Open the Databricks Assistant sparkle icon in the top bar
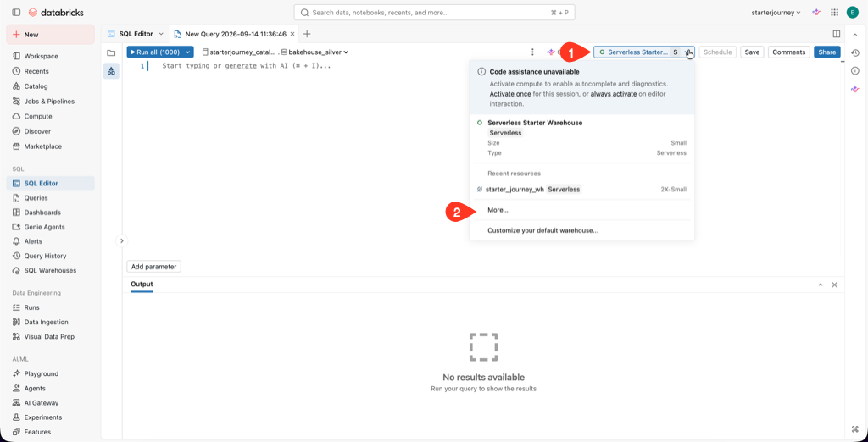The height and width of the screenshot is (442, 868). pos(816,12)
